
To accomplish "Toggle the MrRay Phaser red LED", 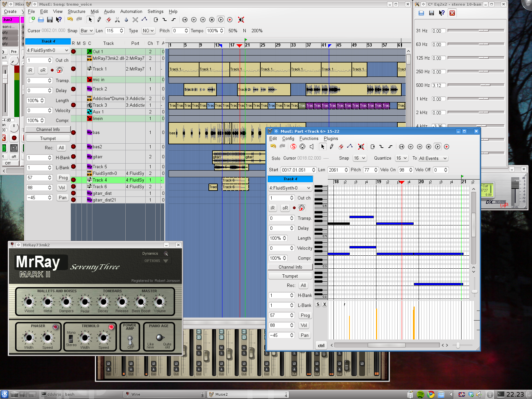I will click(x=56, y=327).
